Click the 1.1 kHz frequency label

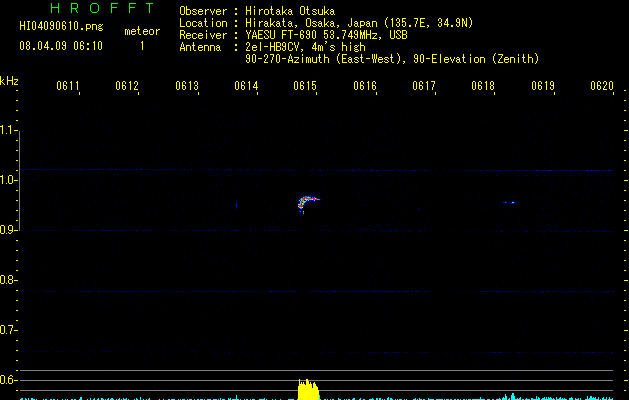point(8,130)
